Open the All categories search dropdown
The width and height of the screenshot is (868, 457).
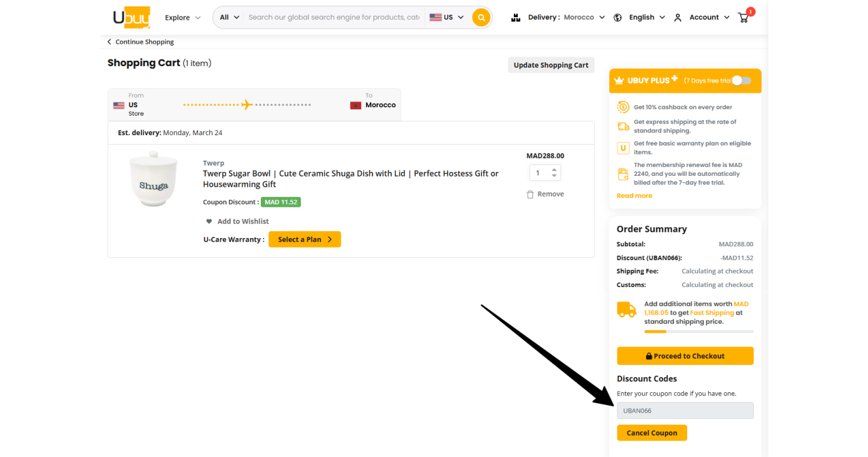pyautogui.click(x=230, y=18)
